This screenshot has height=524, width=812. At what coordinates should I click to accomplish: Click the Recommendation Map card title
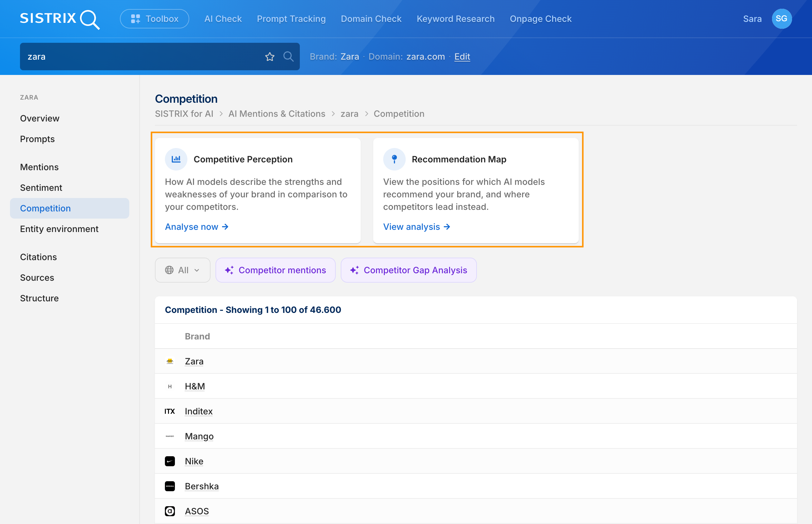point(459,159)
